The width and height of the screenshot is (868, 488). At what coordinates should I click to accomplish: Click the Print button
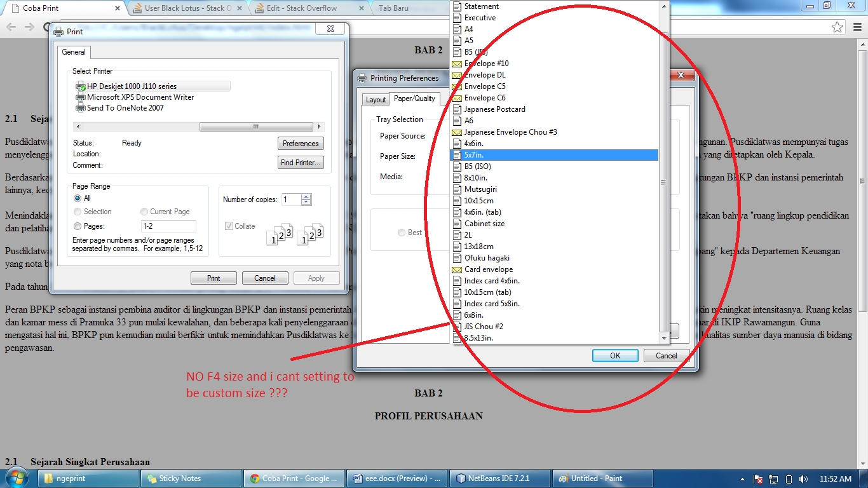point(214,278)
